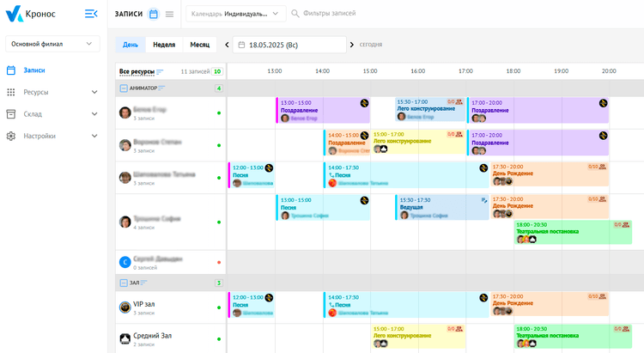Go to the next day arrow

(352, 45)
